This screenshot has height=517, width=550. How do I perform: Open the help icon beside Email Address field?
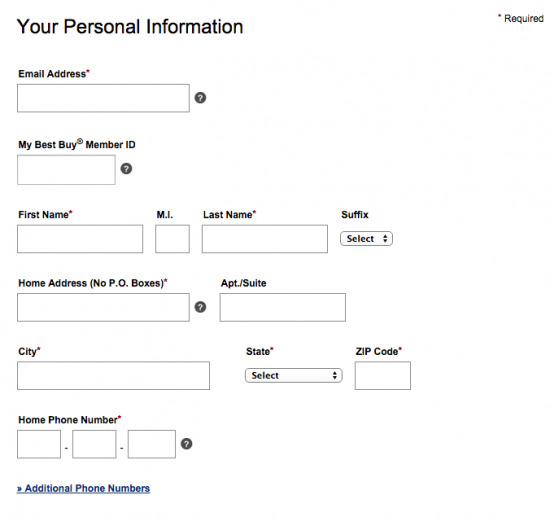tap(200, 98)
